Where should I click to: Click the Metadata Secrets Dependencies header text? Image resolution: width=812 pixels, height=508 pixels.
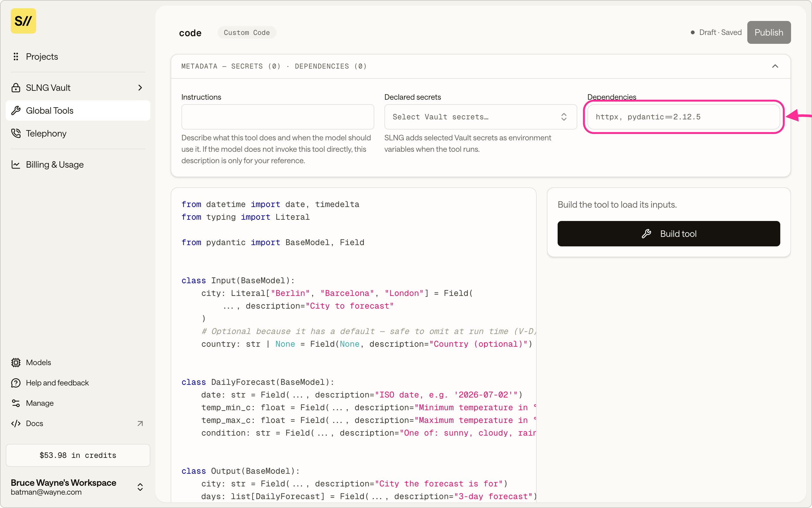tap(274, 66)
